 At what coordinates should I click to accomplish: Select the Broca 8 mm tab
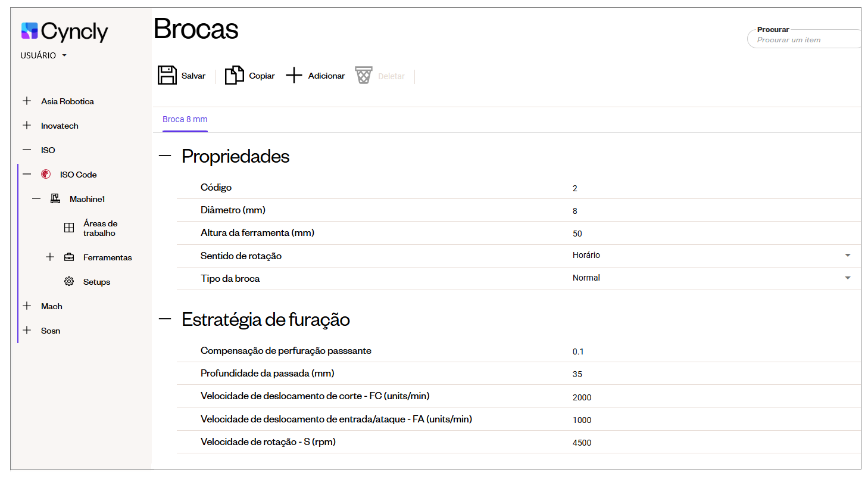tap(185, 119)
